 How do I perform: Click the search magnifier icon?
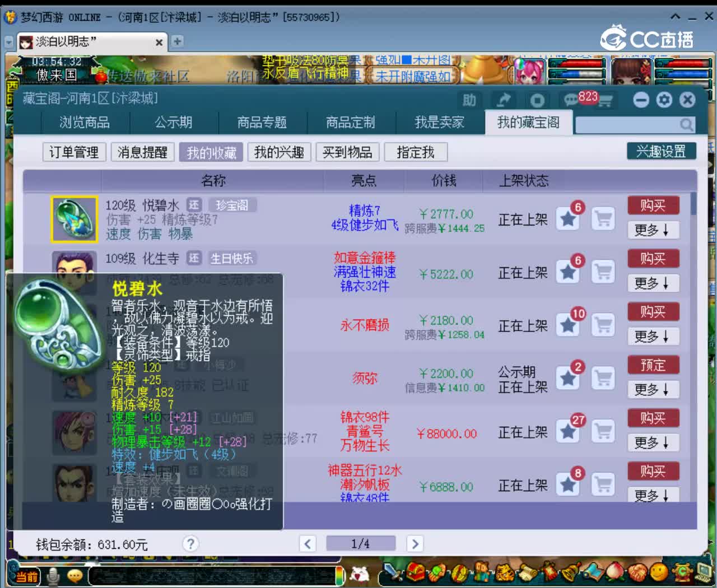686,124
